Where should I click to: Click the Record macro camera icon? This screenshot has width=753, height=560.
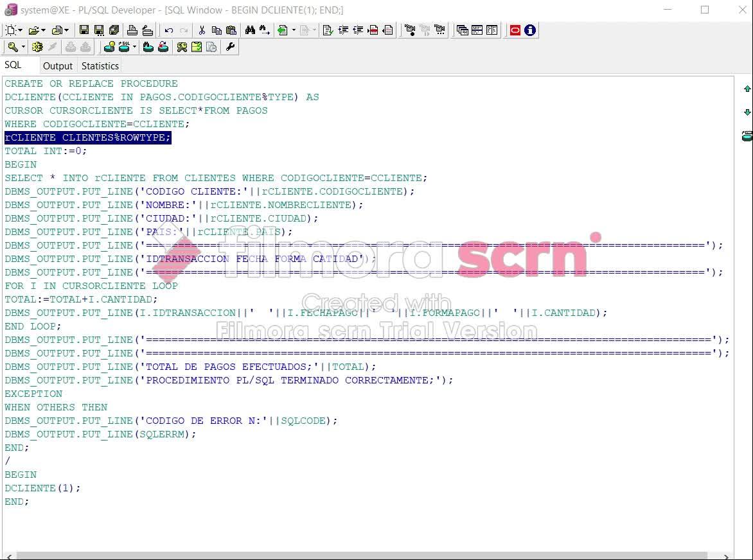(x=410, y=30)
